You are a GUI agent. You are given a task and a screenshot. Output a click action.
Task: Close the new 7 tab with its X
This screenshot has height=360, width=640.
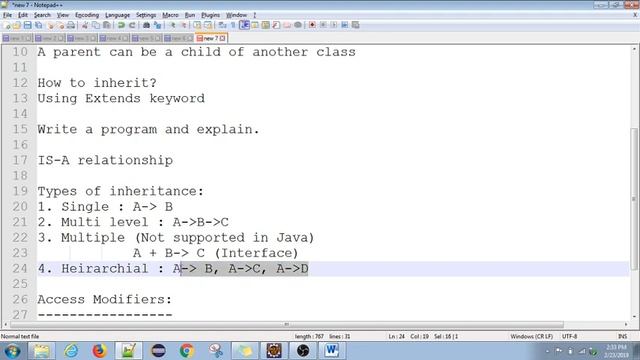[222, 38]
